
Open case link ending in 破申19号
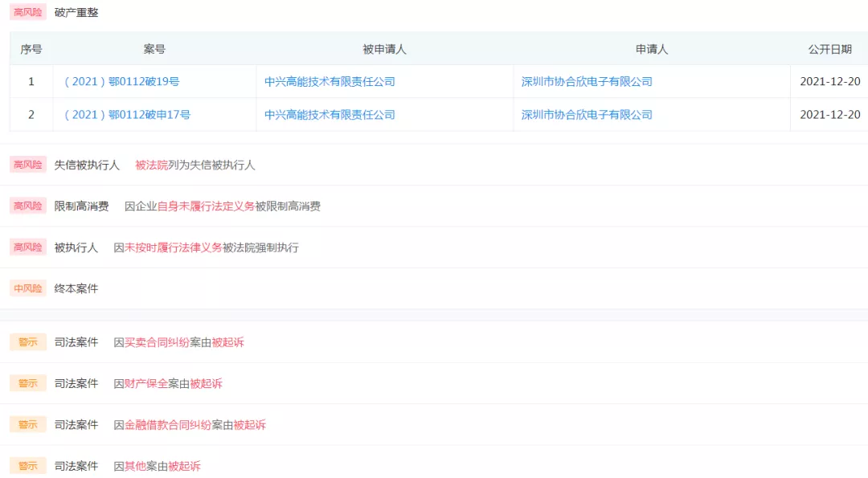[121, 82]
